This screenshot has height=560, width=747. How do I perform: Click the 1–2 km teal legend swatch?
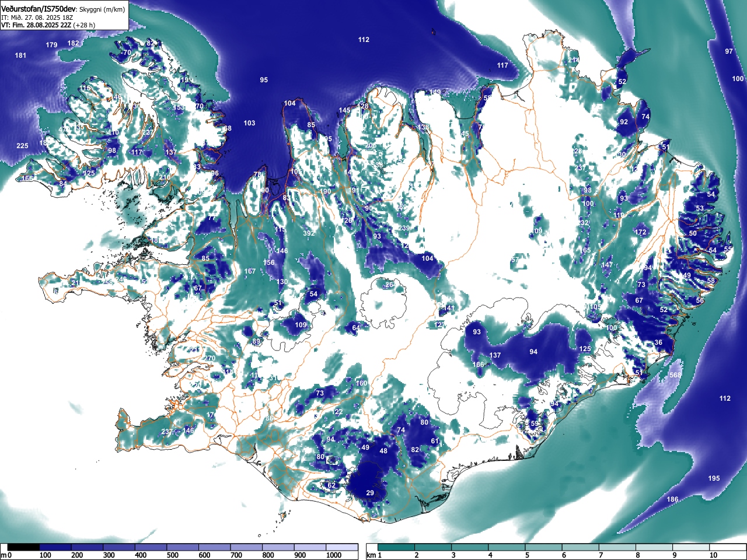click(x=397, y=547)
